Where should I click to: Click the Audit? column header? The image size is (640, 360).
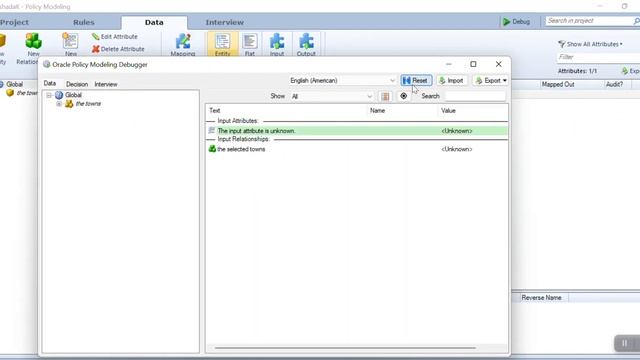614,84
